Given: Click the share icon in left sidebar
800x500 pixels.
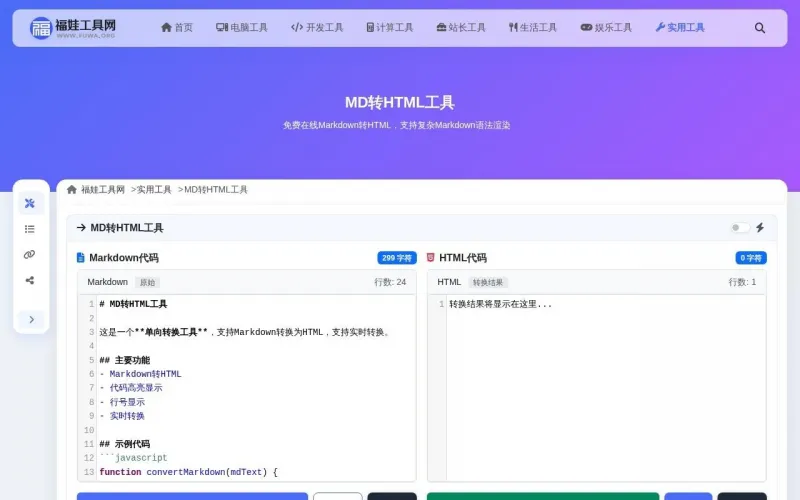Looking at the screenshot, I should click(30, 280).
